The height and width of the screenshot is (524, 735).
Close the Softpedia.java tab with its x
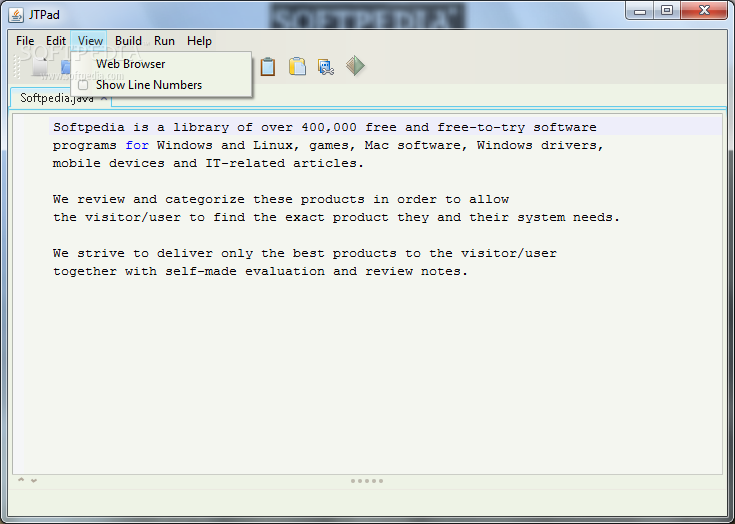[x=104, y=98]
